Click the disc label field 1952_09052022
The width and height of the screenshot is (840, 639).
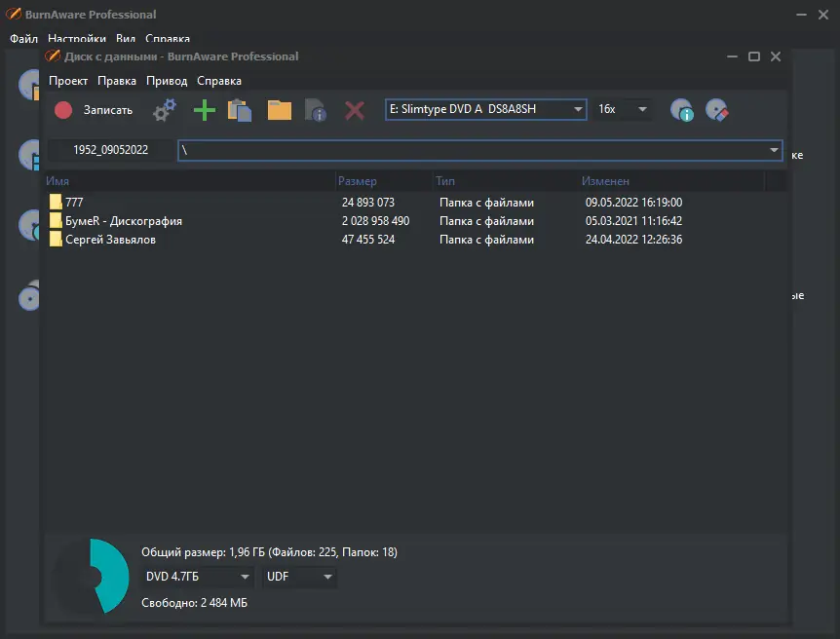(110, 150)
